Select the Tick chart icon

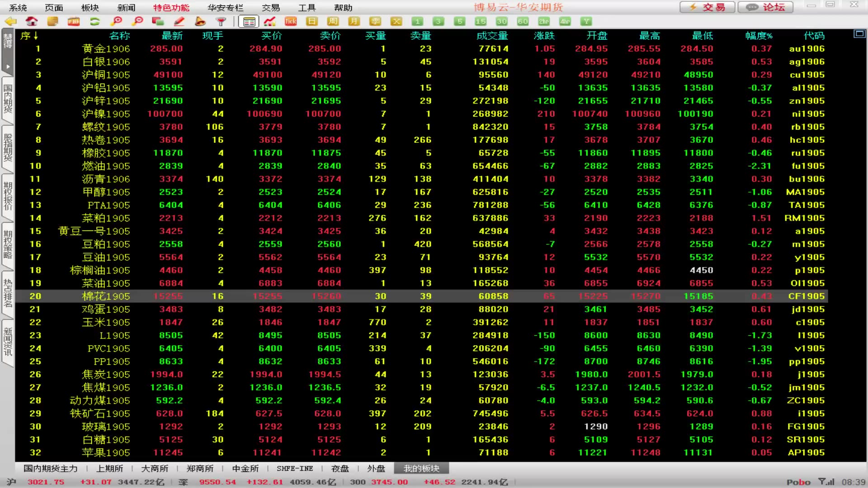[x=291, y=21]
